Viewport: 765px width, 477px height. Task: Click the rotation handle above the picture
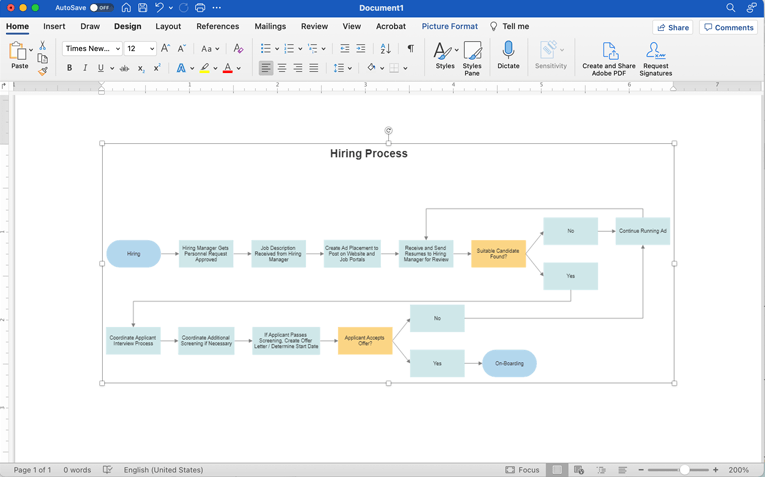tap(388, 130)
